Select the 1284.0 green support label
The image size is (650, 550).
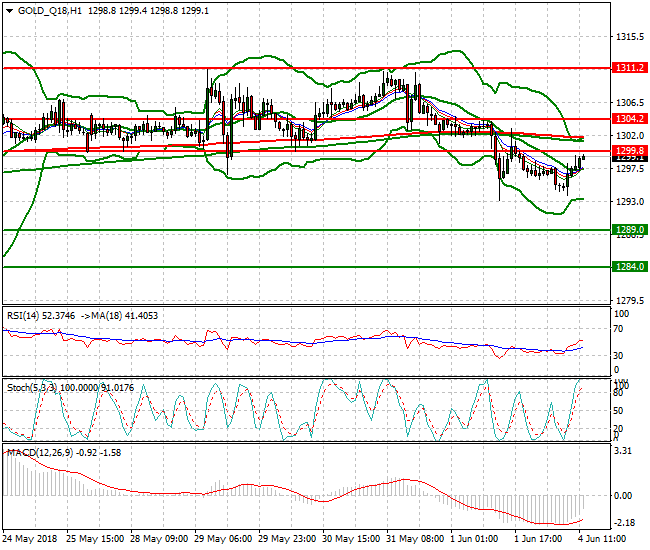point(630,267)
